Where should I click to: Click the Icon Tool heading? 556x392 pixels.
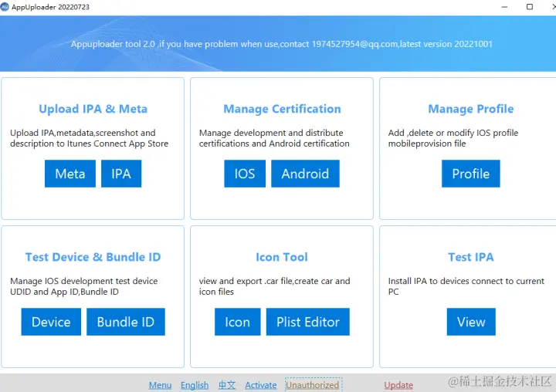point(282,257)
